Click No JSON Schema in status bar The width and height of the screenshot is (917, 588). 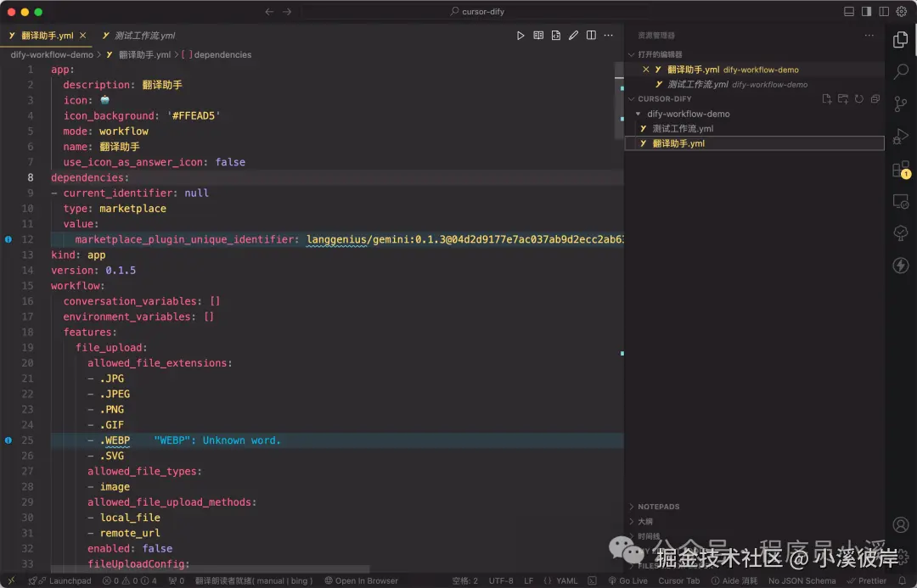tap(802, 580)
